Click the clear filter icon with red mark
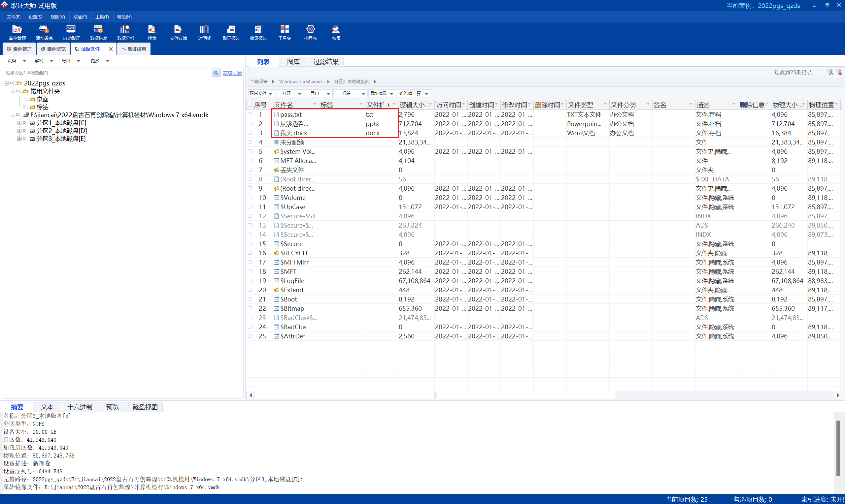This screenshot has width=845, height=504. click(x=838, y=72)
